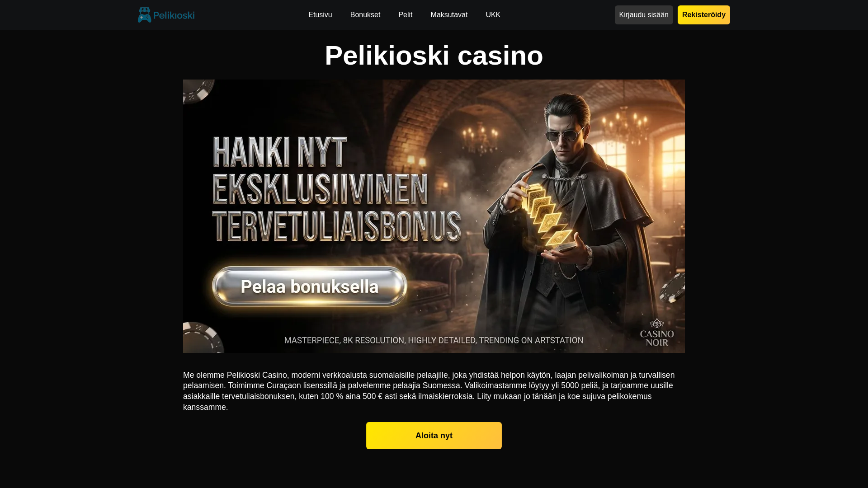
Task: Click the poker chip in the banner's top-left corner
Action: (198, 91)
